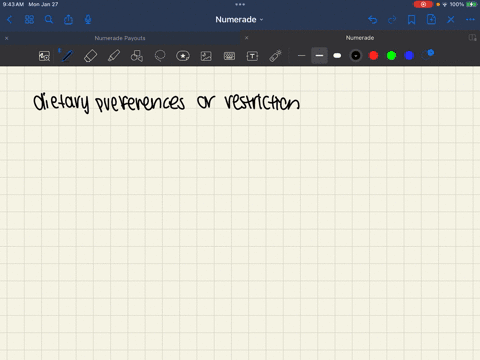Image resolution: width=480 pixels, height=360 pixels.
Task: Pick the green pen color
Action: pyautogui.click(x=391, y=56)
